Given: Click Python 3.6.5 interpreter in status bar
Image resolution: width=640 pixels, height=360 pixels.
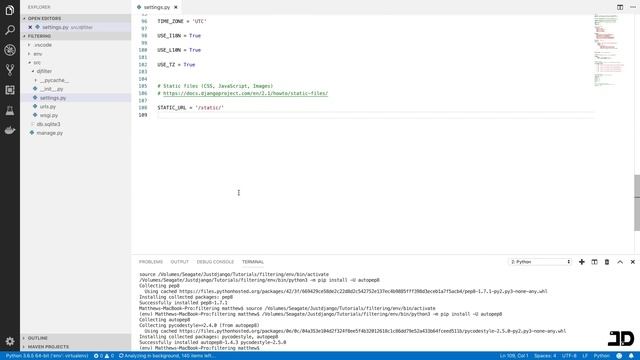Looking at the screenshot, I should coord(47,356).
